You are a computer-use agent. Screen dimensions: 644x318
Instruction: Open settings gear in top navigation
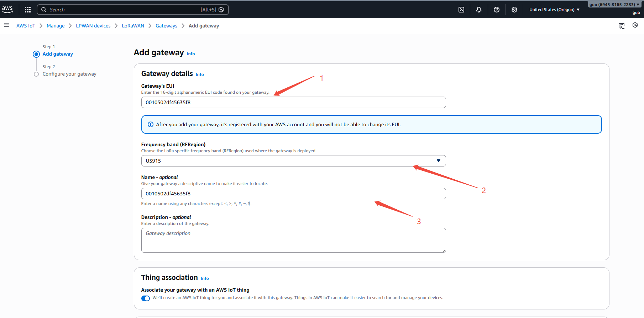(514, 10)
